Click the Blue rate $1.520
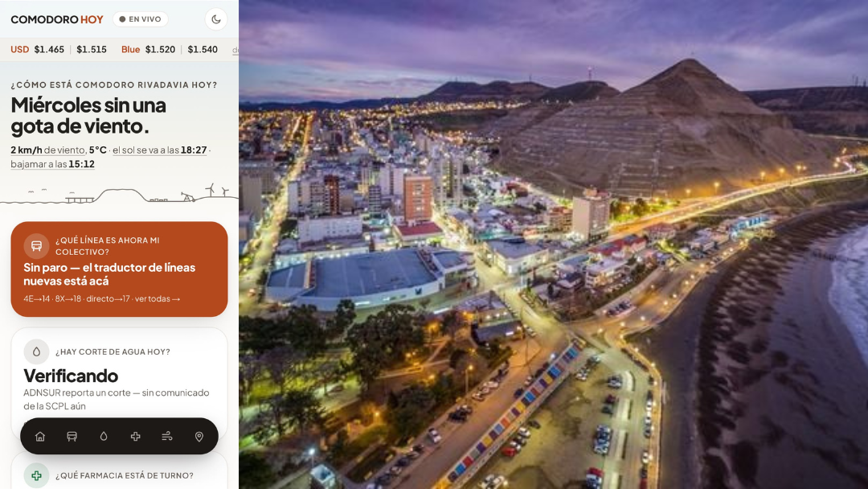This screenshot has height=489, width=868. [160, 49]
